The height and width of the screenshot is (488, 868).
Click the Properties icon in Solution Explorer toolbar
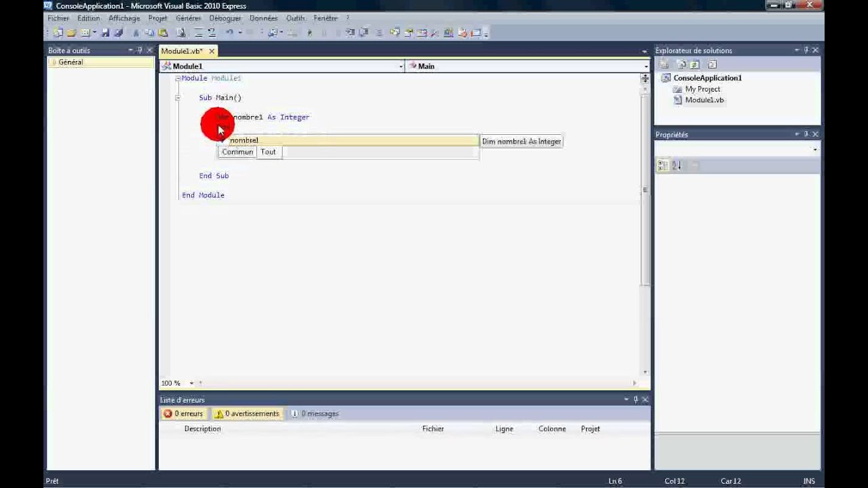click(x=664, y=64)
